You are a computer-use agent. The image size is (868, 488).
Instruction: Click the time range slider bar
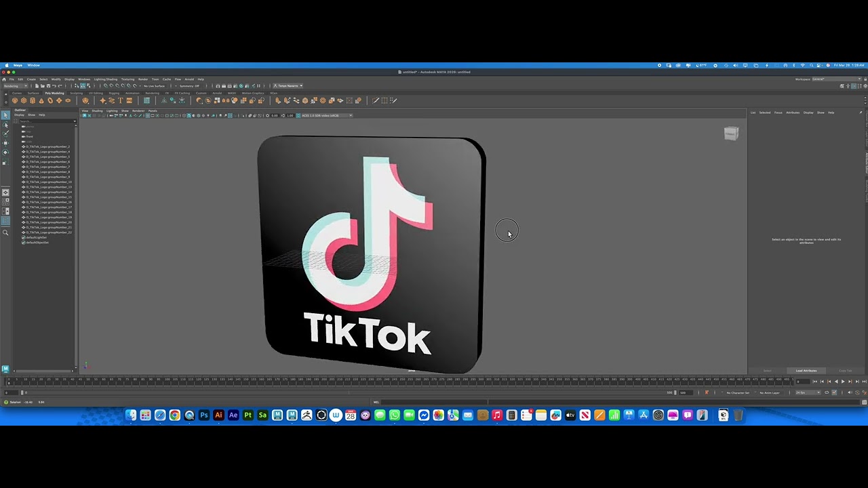(349, 392)
